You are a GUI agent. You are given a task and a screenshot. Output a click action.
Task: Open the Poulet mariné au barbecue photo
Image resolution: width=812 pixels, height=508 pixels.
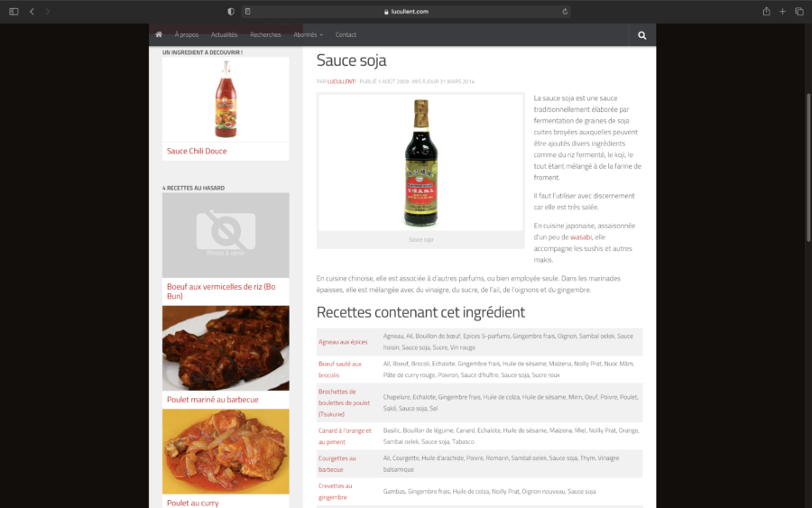click(226, 347)
